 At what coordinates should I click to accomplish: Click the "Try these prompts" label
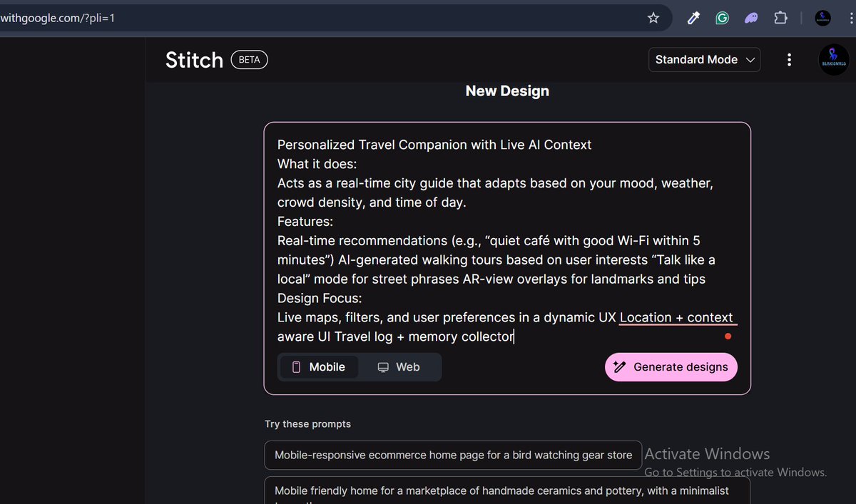(307, 424)
